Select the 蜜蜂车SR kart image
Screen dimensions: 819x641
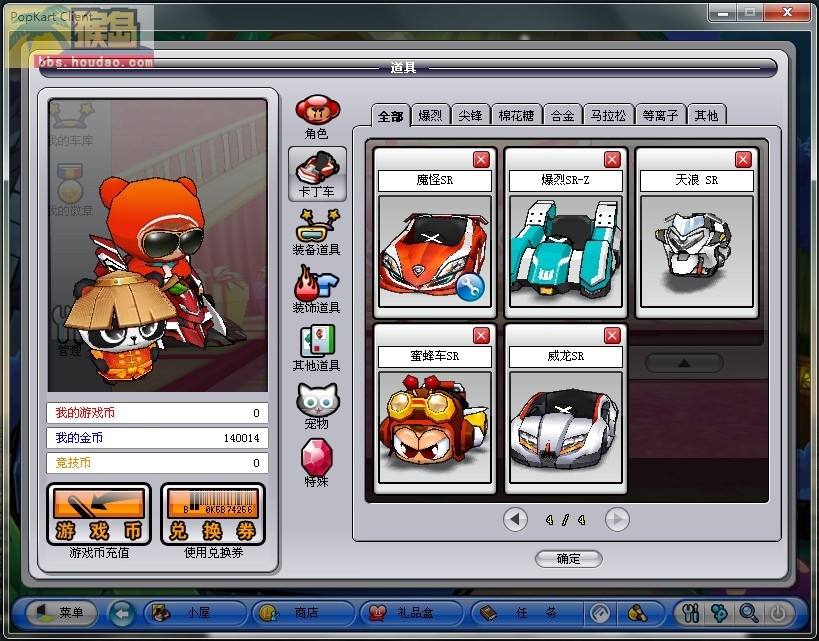(x=435, y=427)
